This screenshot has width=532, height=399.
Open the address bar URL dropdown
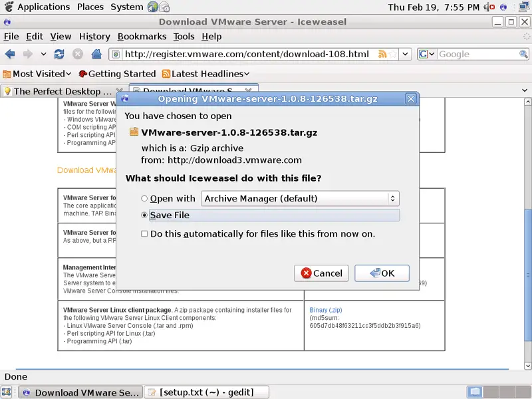pos(405,54)
